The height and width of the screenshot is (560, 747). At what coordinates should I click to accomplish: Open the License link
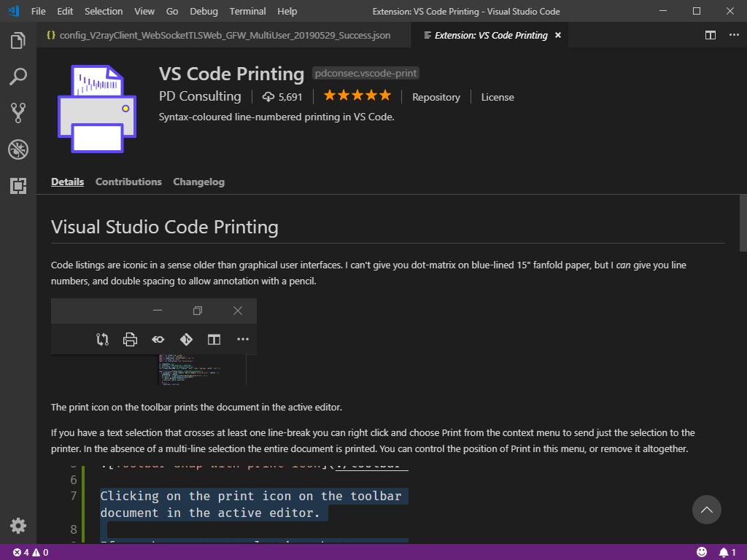(498, 97)
